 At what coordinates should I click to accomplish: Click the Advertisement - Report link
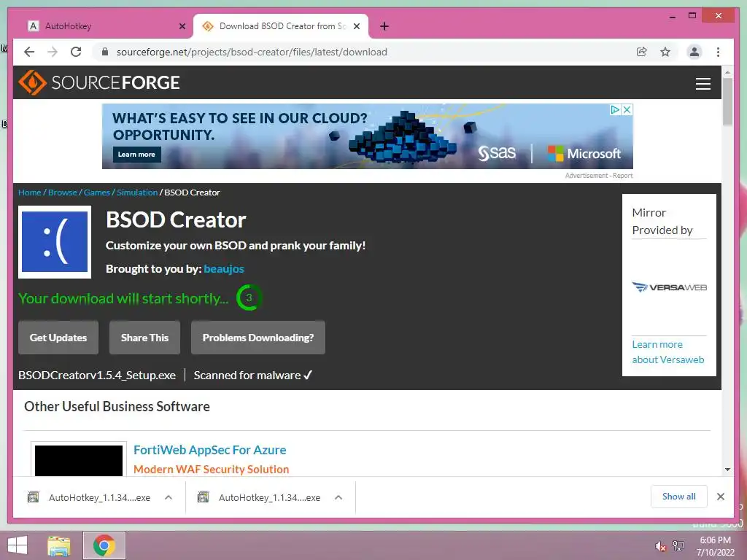[599, 175]
